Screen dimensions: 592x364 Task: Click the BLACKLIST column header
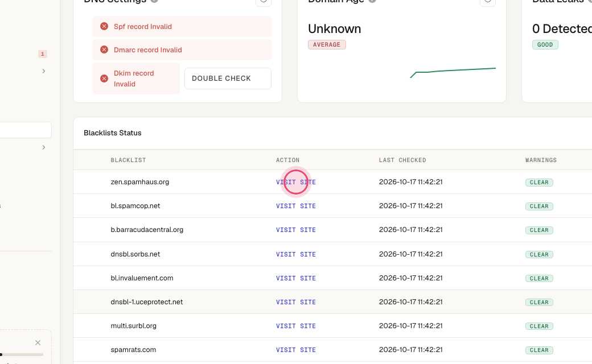tap(128, 160)
